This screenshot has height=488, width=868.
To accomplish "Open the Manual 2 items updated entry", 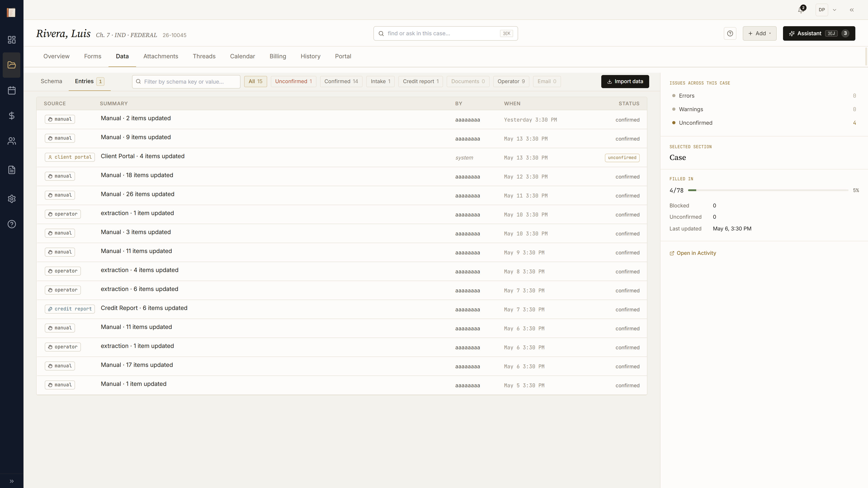I will [342, 120].
